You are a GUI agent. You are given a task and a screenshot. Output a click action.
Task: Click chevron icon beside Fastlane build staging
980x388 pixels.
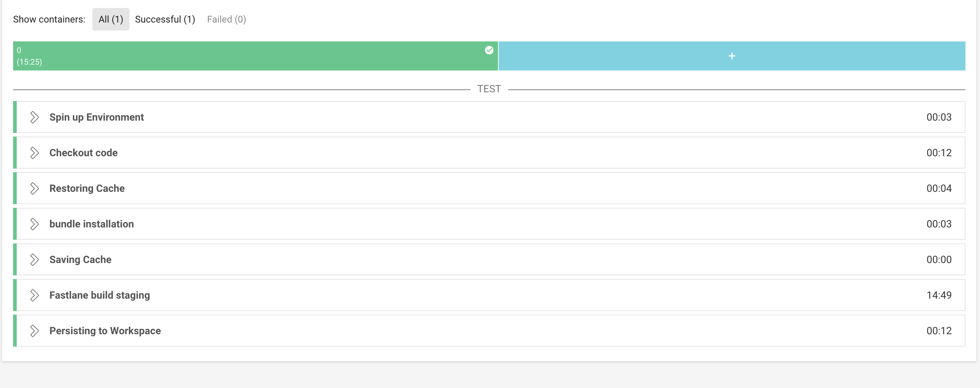[x=34, y=295]
